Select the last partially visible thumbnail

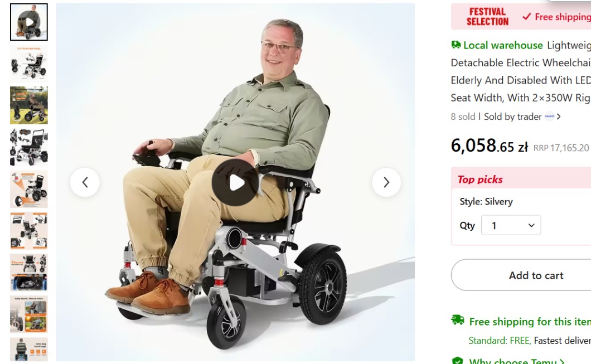tap(29, 350)
